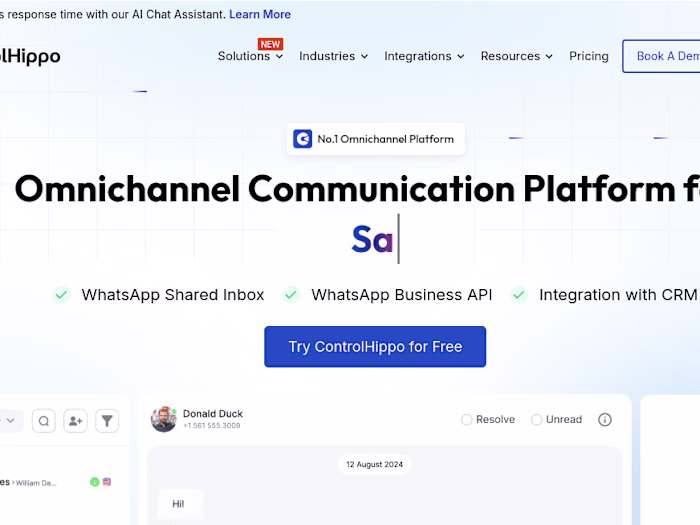Click the Hi! chat message bubble

click(180, 504)
